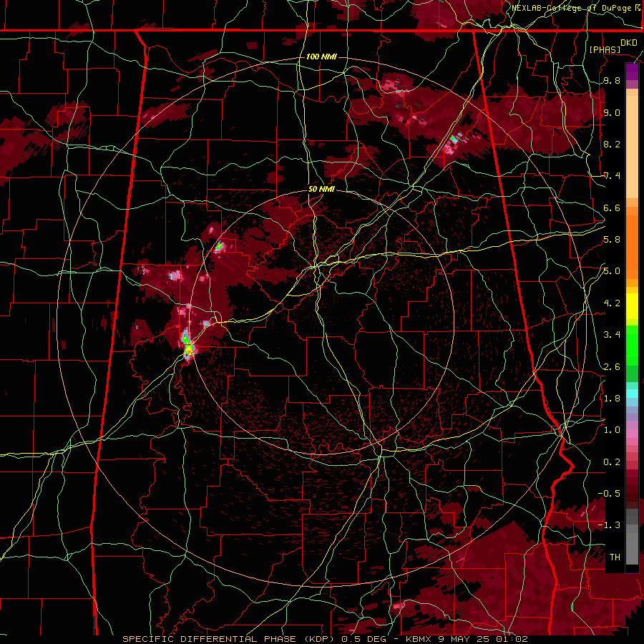This screenshot has width=644, height=644.
Task: Click the 7.4 scale value
Action: coord(612,176)
